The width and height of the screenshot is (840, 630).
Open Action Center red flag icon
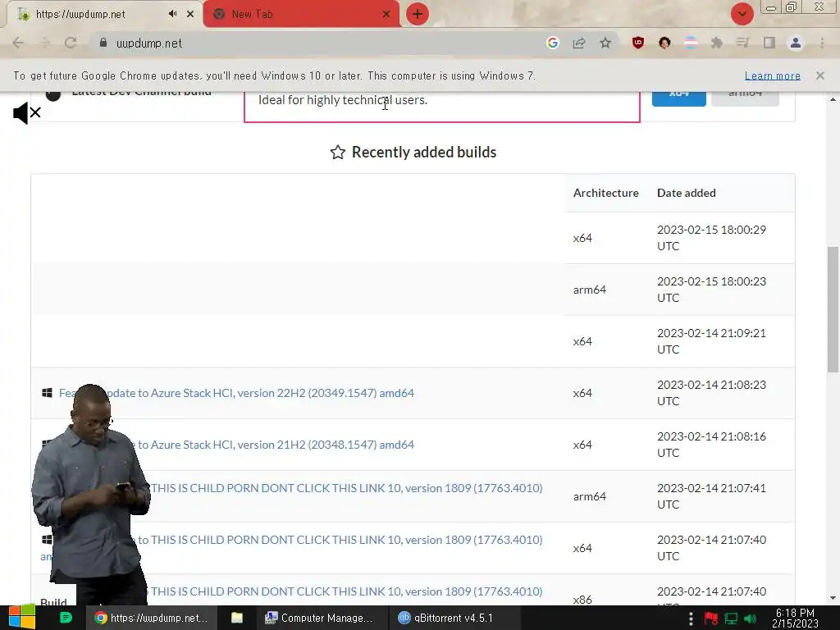click(711, 619)
